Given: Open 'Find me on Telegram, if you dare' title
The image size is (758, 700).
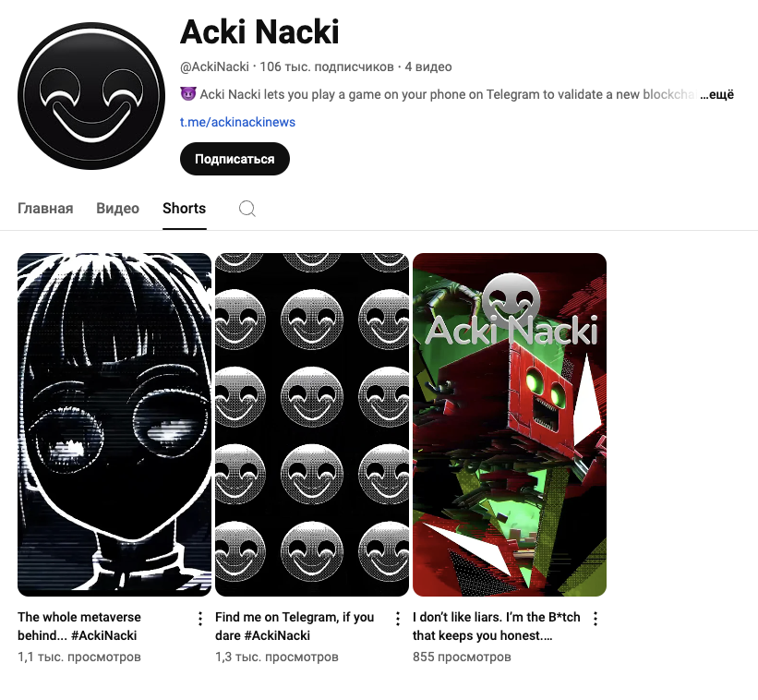Looking at the screenshot, I should click(295, 626).
